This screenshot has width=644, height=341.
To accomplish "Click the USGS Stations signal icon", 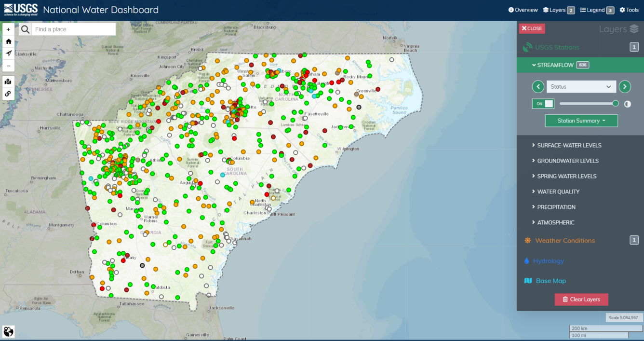I will pos(528,47).
